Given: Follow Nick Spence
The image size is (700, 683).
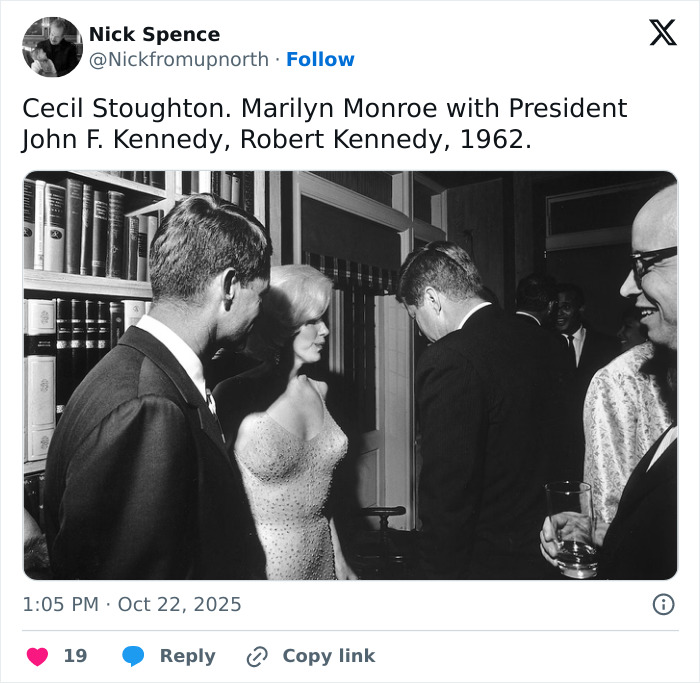Looking at the screenshot, I should (320, 59).
